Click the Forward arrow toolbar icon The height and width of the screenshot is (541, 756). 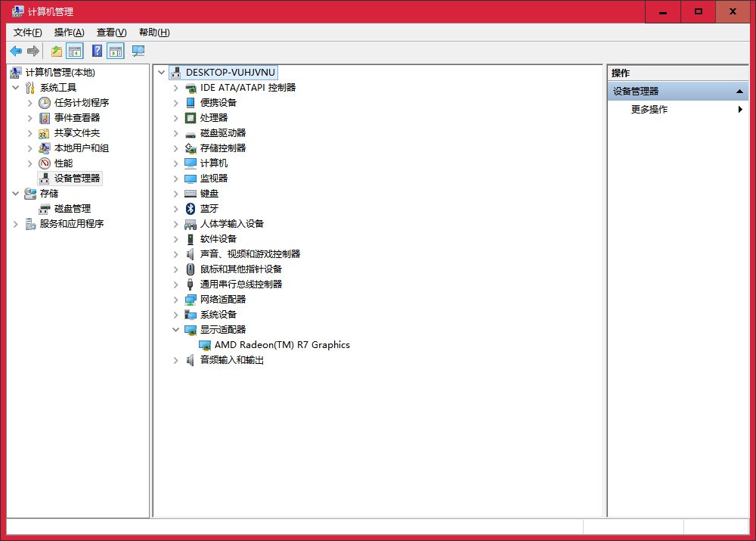[33, 51]
